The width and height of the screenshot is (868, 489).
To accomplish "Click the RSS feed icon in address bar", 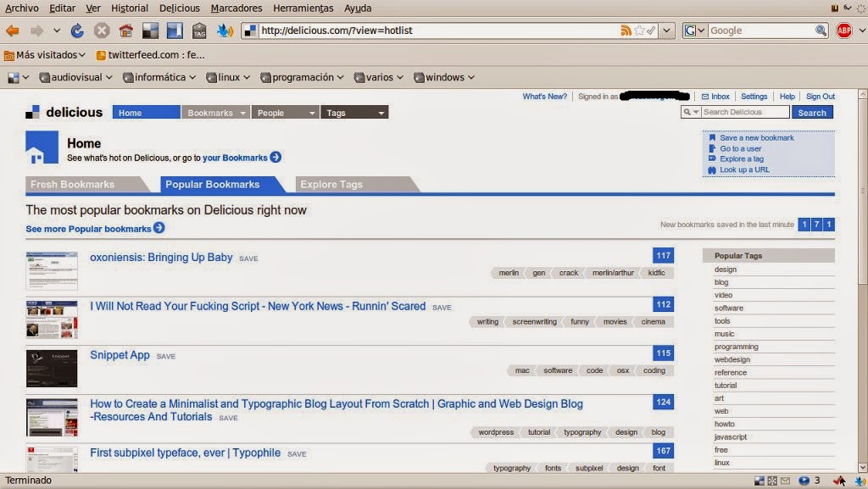I will (x=626, y=31).
